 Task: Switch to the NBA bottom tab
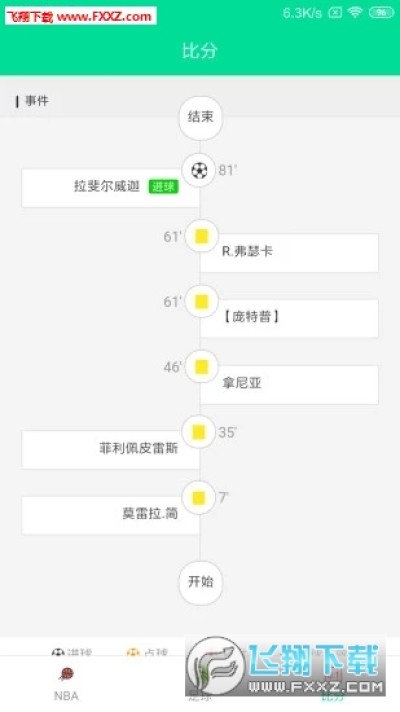66,683
